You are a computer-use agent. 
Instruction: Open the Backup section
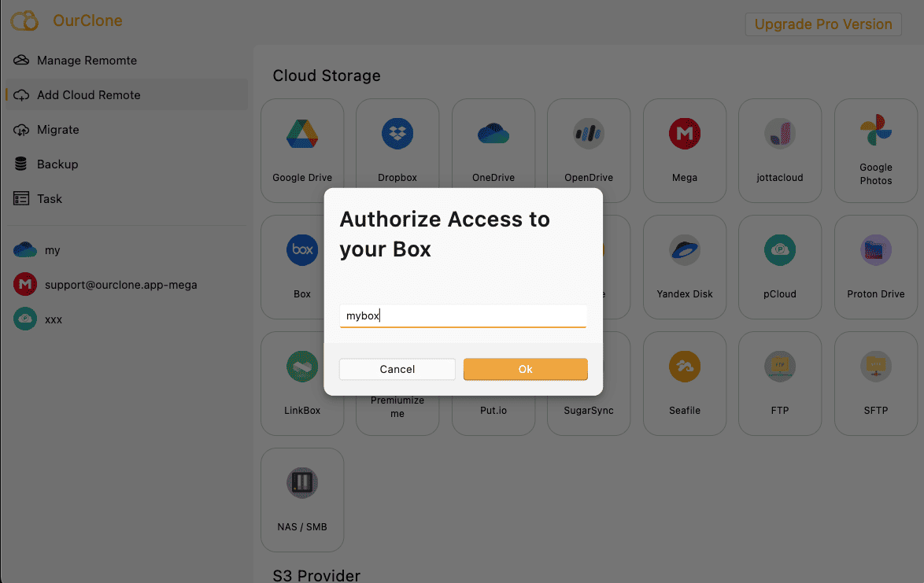click(126, 164)
